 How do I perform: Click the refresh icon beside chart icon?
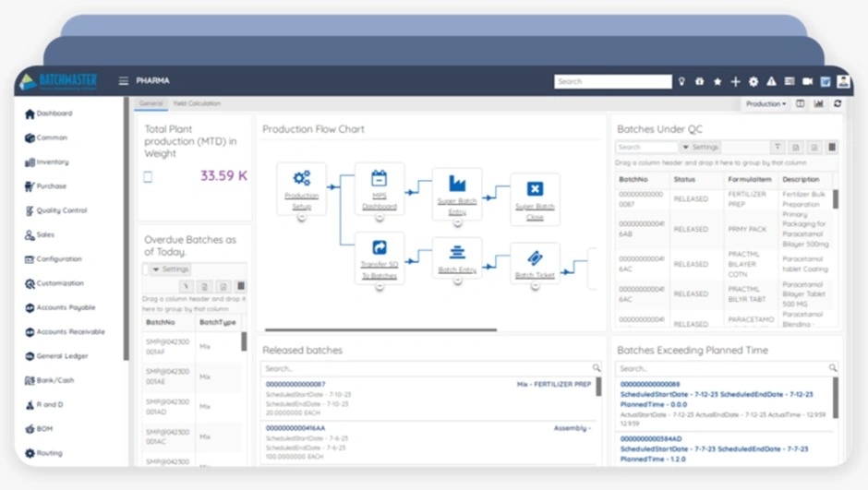click(838, 104)
